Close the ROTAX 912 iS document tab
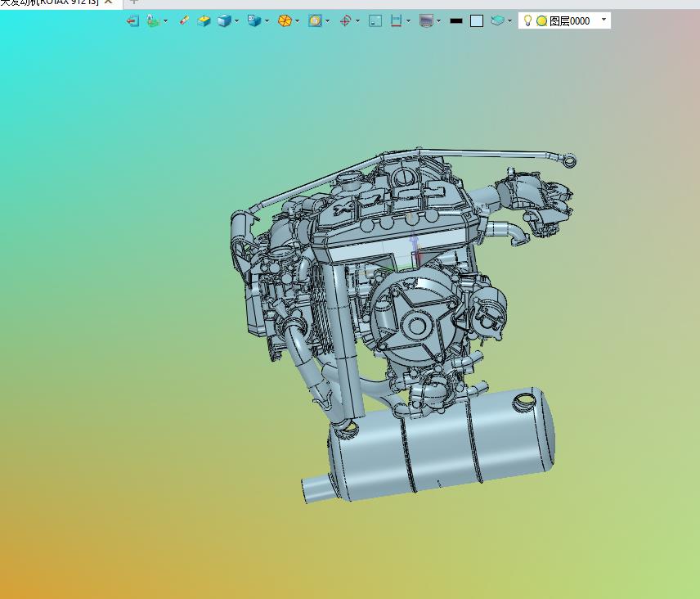Screen dimensions: 700x599 tap(109, 2)
